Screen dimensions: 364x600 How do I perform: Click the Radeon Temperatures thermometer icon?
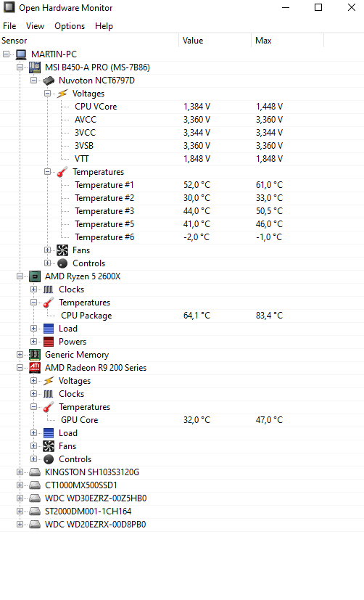[49, 407]
